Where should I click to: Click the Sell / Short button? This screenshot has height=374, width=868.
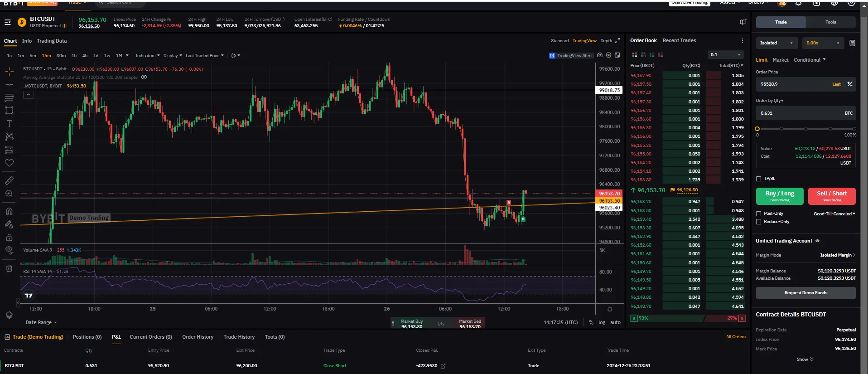832,196
